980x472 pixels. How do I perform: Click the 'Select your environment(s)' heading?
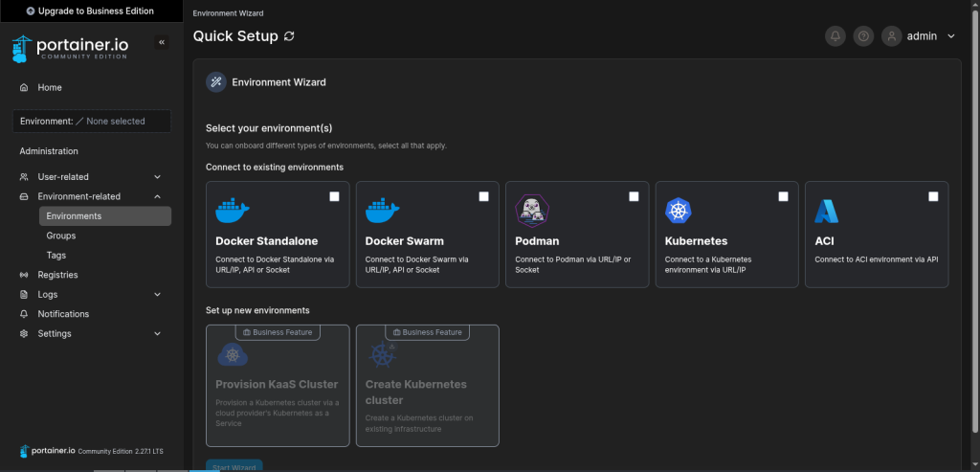click(x=269, y=128)
